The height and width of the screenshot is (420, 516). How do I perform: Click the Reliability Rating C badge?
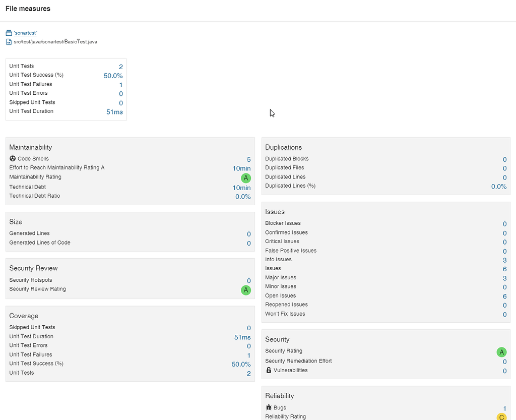pos(501,417)
